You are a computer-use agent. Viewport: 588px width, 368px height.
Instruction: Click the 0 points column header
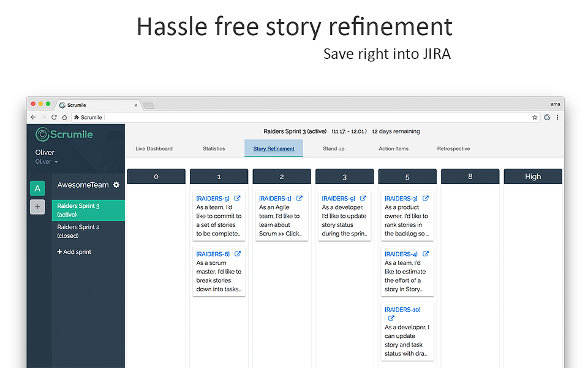point(156,177)
